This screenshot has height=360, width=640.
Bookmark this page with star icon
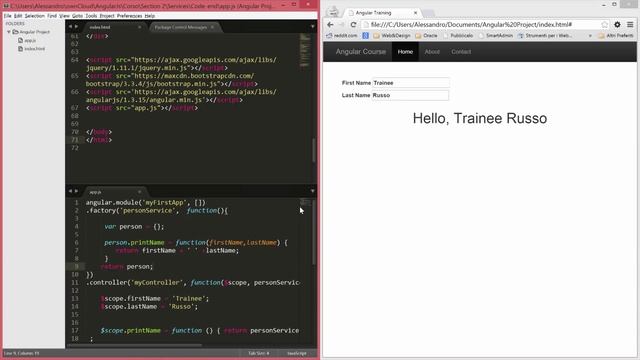pyautogui.click(x=604, y=24)
